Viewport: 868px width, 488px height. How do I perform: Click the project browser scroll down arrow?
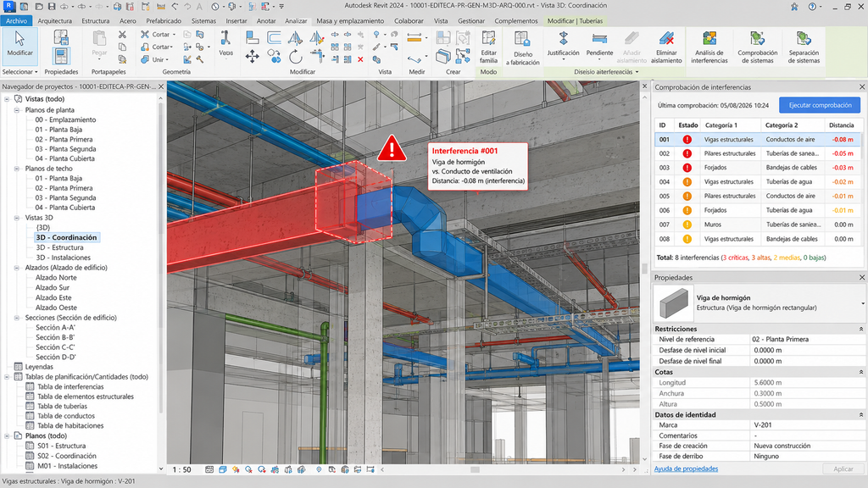pyautogui.click(x=161, y=469)
